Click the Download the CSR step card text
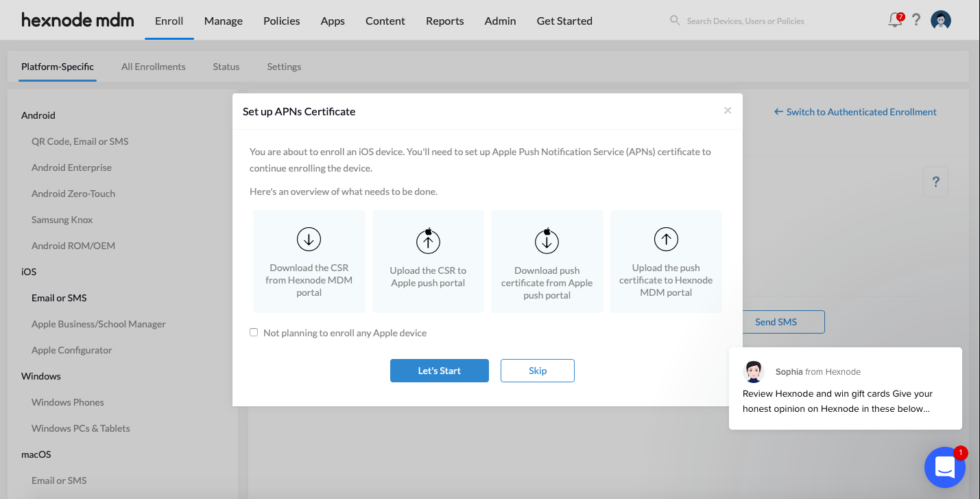The image size is (980, 499). 309,280
